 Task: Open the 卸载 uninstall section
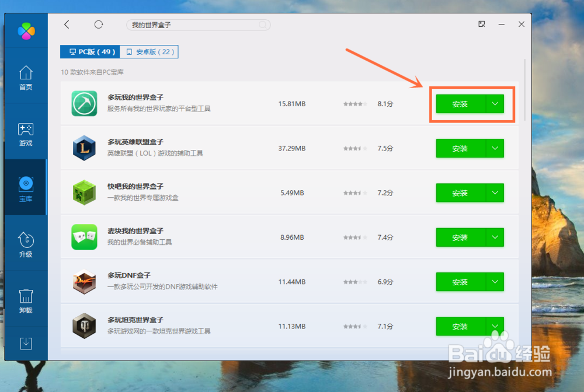coord(26,301)
